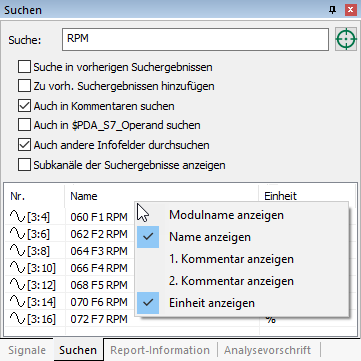Pin the Suchen panel
Image resolution: width=361 pixels, height=361 pixels.
click(x=332, y=10)
